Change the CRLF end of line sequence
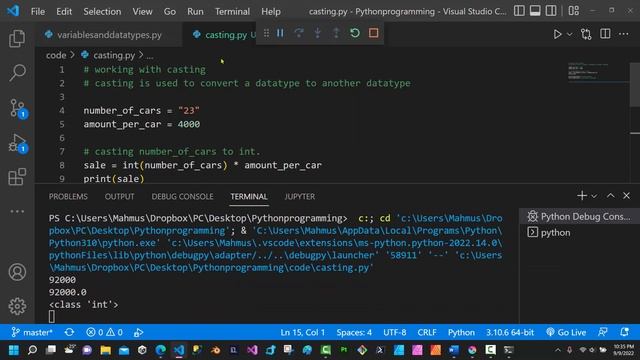 (427, 333)
